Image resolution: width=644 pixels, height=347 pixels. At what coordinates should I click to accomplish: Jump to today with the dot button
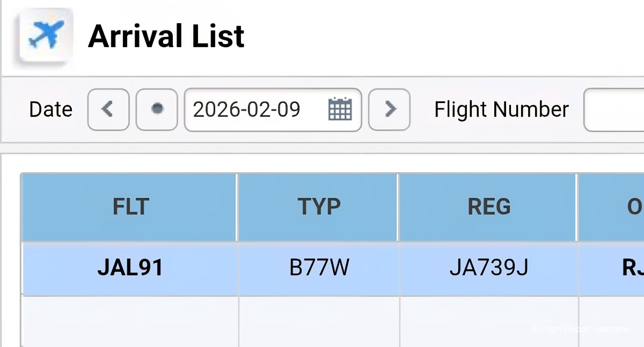coord(157,109)
